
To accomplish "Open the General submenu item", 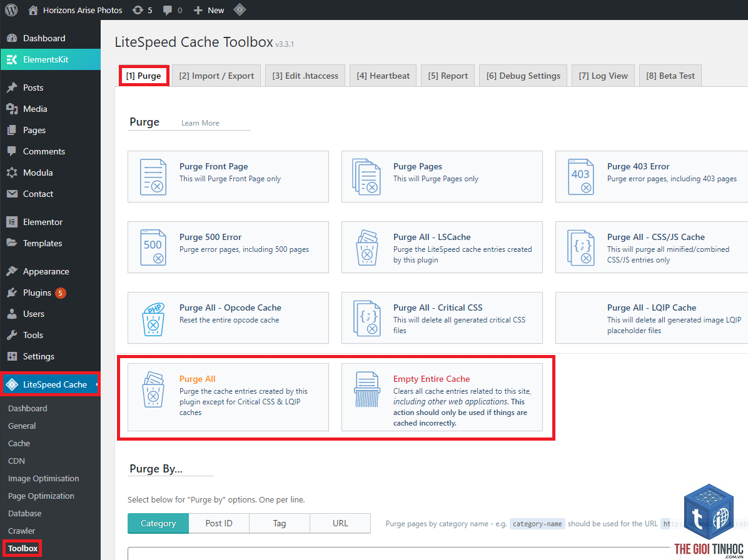I will click(x=22, y=426).
